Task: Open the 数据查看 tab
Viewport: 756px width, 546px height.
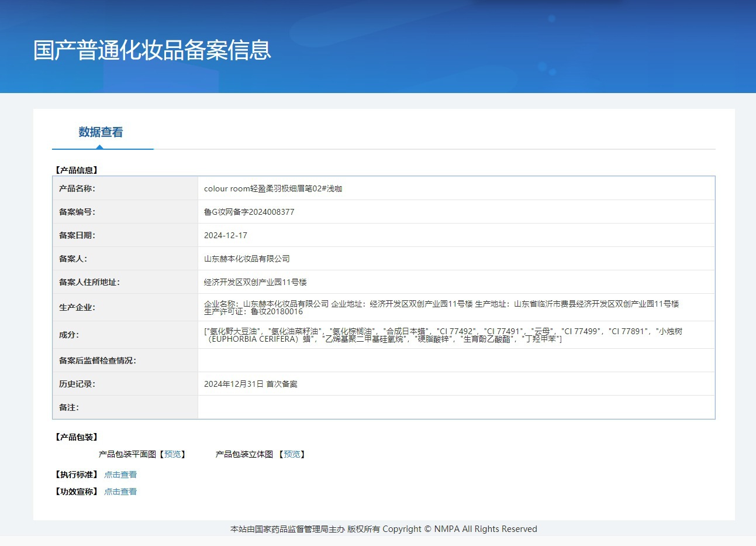Action: tap(101, 132)
